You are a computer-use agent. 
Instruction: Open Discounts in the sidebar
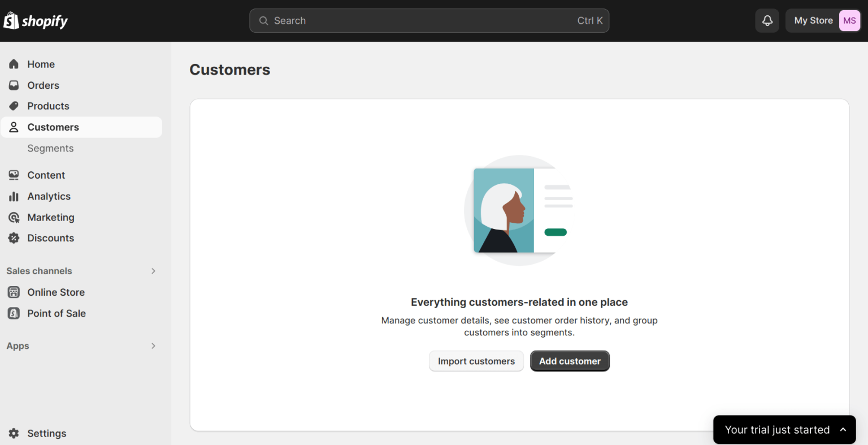(x=51, y=237)
